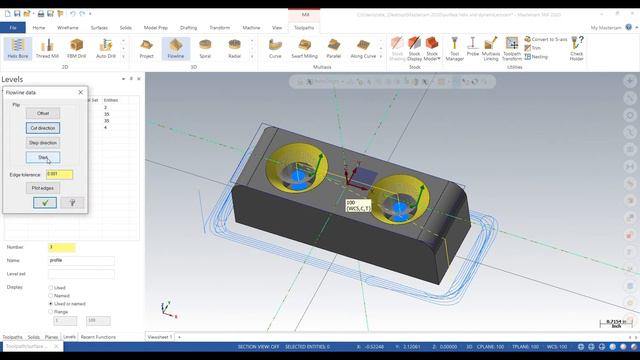Image resolution: width=640 pixels, height=360 pixels.
Task: Toggle Stock Display
Action: (x=414, y=49)
